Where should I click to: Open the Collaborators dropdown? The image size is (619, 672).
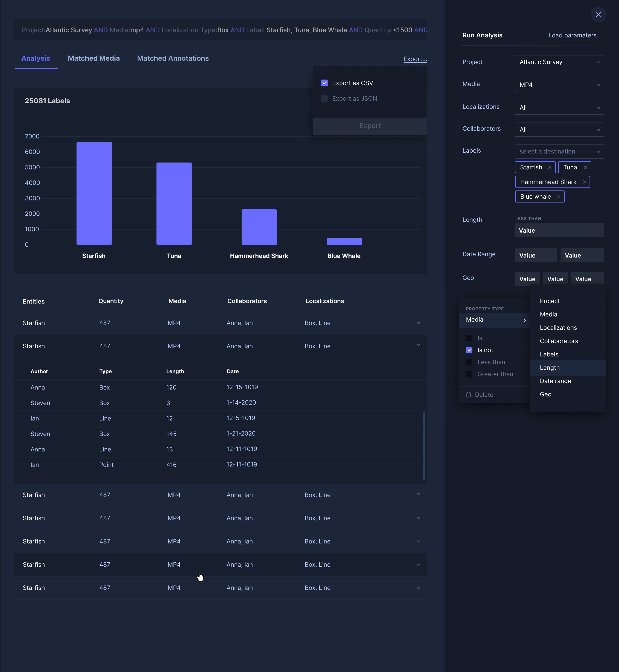click(559, 130)
